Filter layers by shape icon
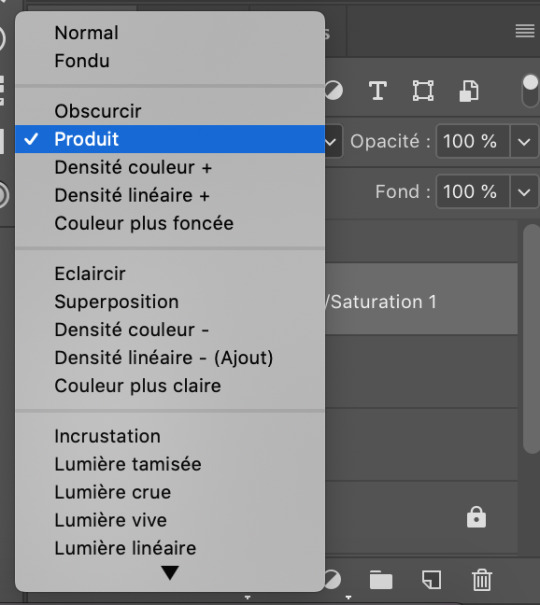 [x=423, y=91]
